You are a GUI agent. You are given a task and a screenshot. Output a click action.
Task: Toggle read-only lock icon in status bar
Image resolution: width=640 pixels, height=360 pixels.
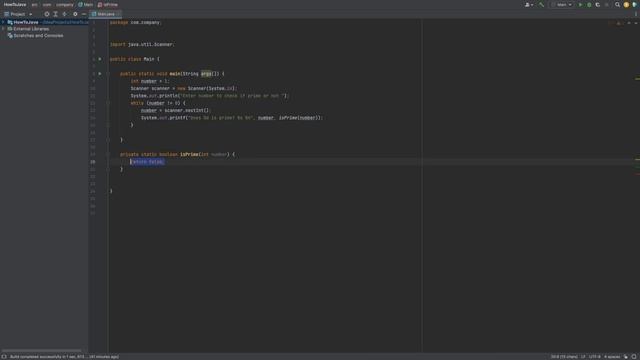tap(626, 357)
